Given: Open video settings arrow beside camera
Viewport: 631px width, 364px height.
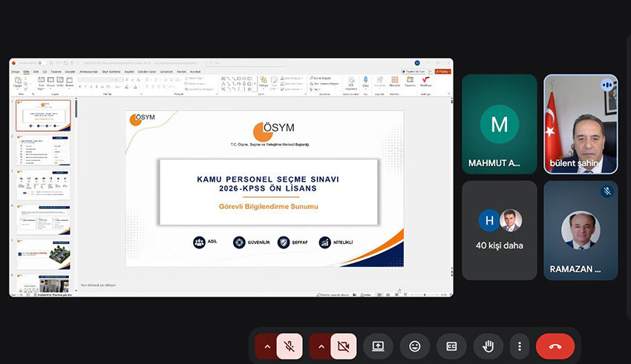Looking at the screenshot, I should 321,346.
